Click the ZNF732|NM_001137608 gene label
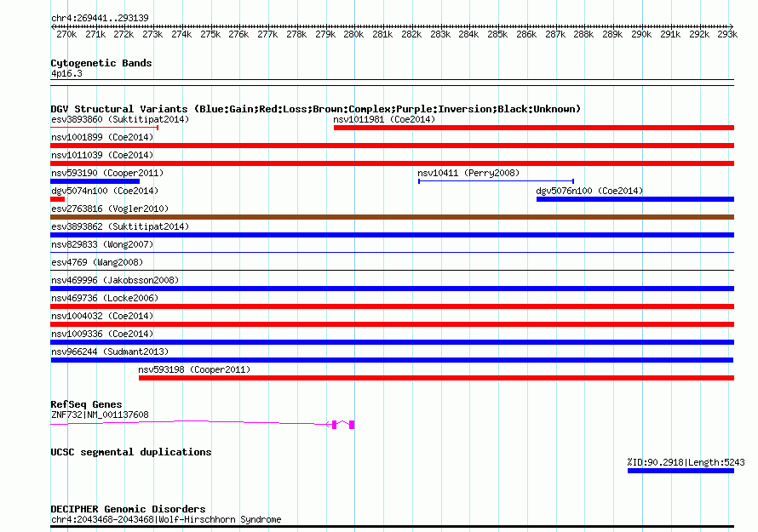The height and width of the screenshot is (532, 758). click(x=100, y=415)
